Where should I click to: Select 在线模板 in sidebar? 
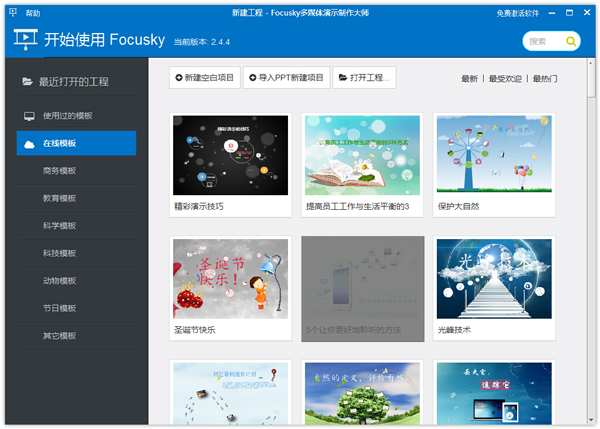pos(77,143)
